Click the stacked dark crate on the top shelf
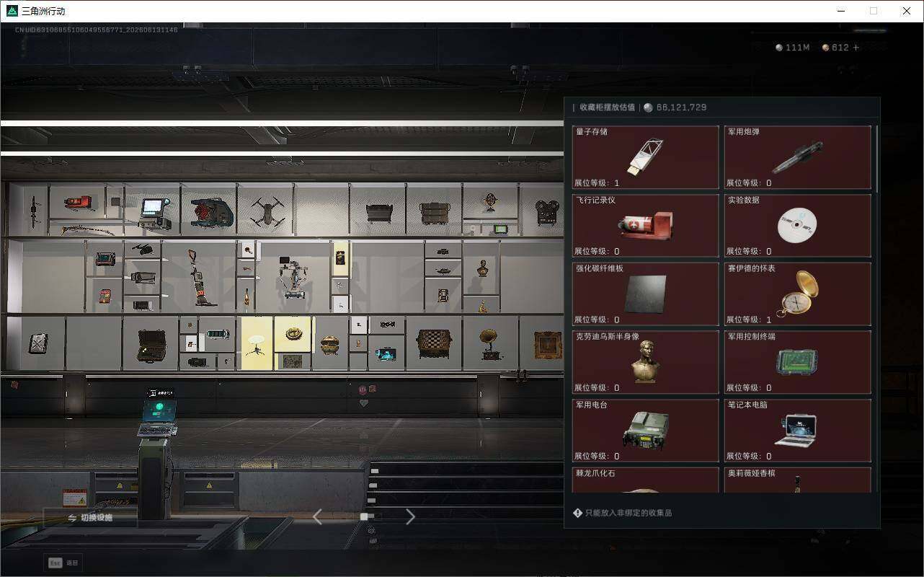Viewport: 924px width, 577px height. click(x=435, y=213)
